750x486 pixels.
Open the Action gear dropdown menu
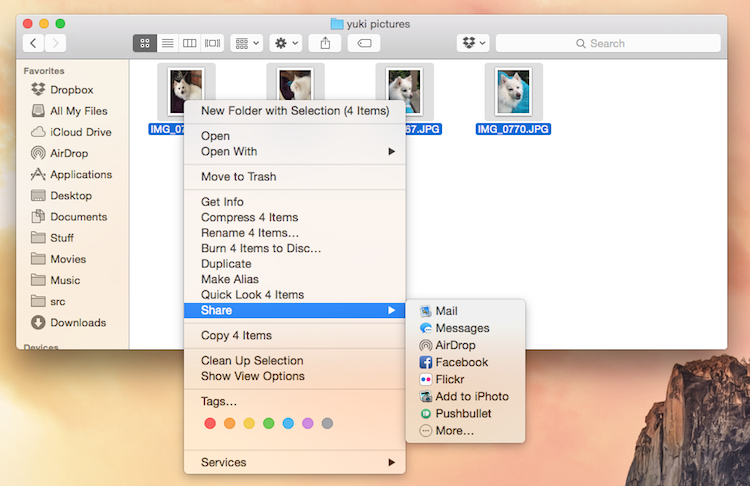pyautogui.click(x=286, y=43)
